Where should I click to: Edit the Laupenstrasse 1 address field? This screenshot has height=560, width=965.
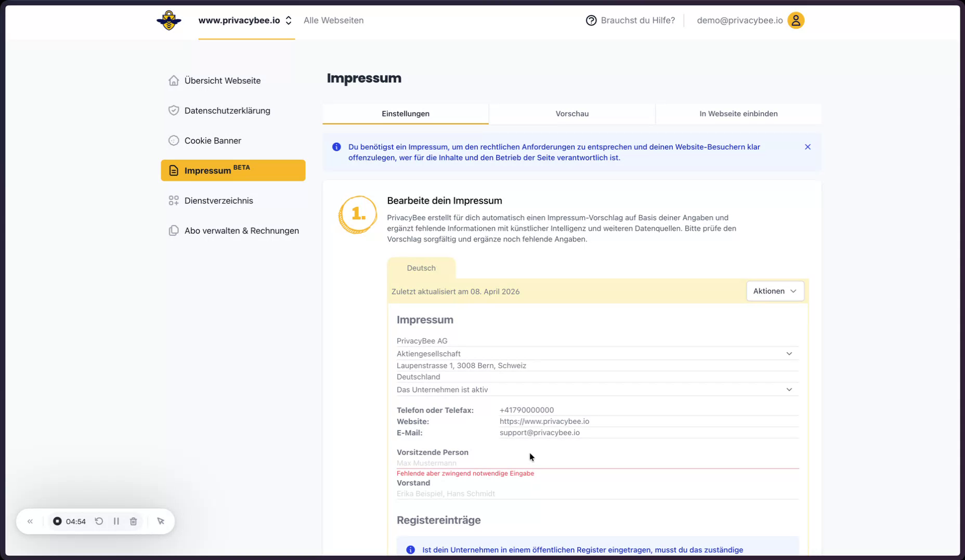click(x=597, y=366)
